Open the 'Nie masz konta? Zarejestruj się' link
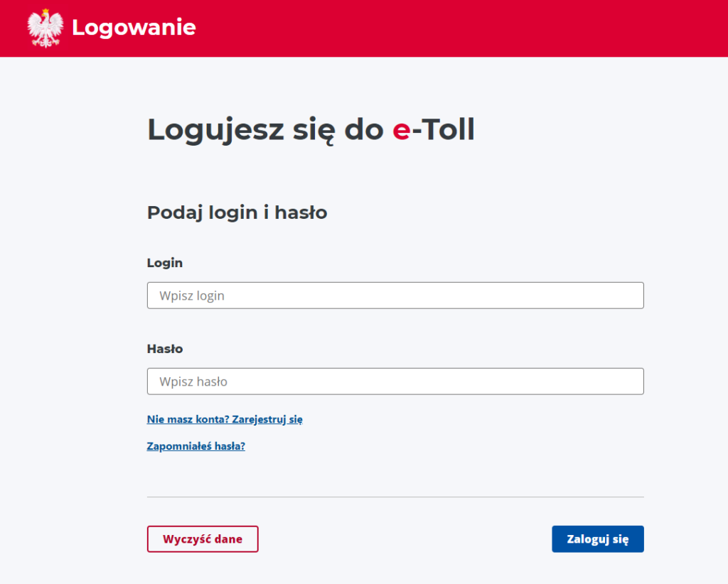The height and width of the screenshot is (584, 728). (x=225, y=419)
